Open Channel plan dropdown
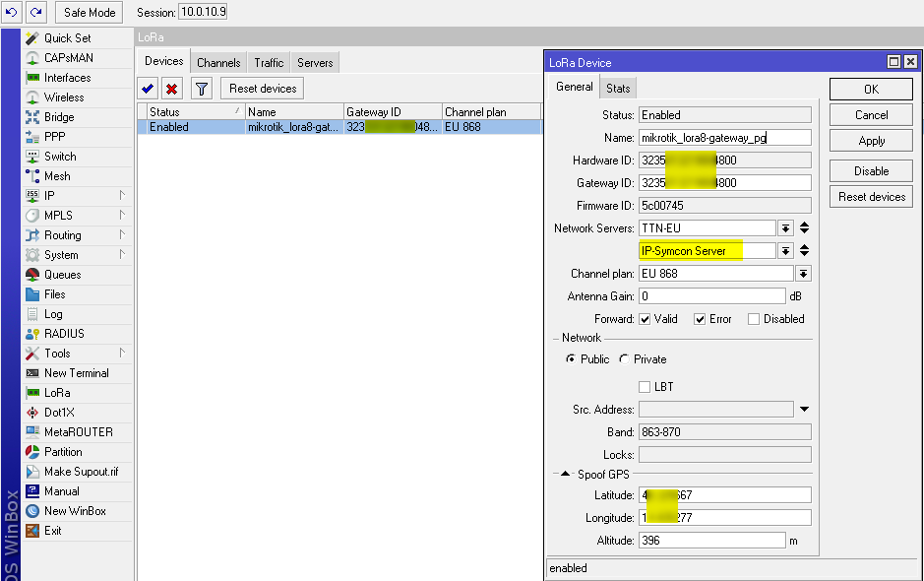The height and width of the screenshot is (581, 924). coord(803,274)
